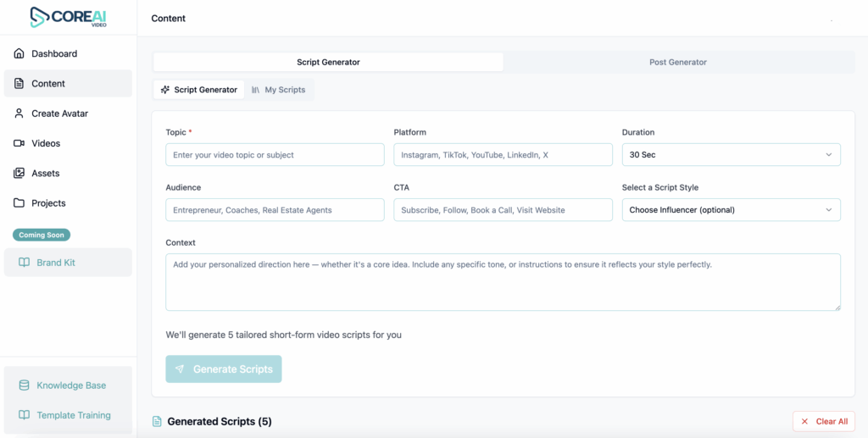Click into the Context text area
Image resolution: width=868 pixels, height=438 pixels.
(504, 282)
